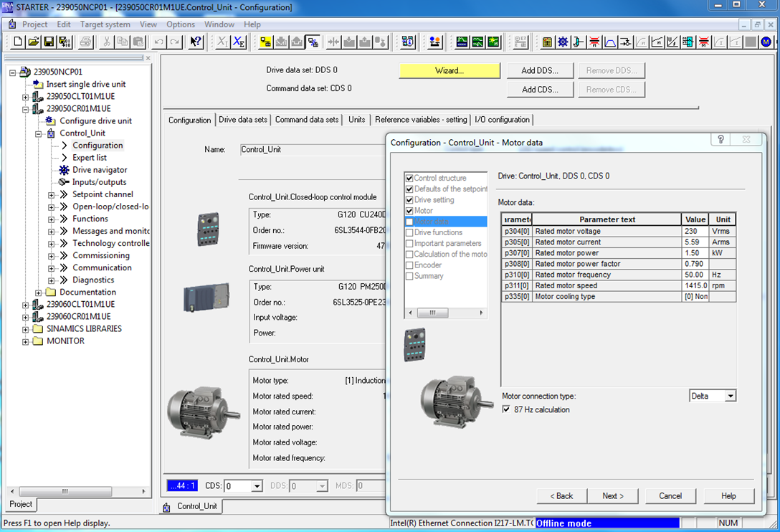Switch to the Drive data sets tab
The height and width of the screenshot is (532, 780).
[x=243, y=120]
